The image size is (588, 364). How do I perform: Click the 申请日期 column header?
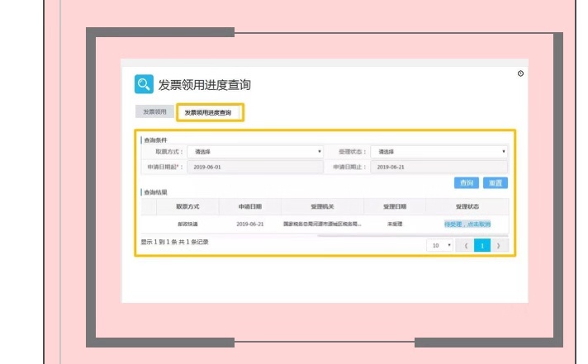pyautogui.click(x=249, y=206)
